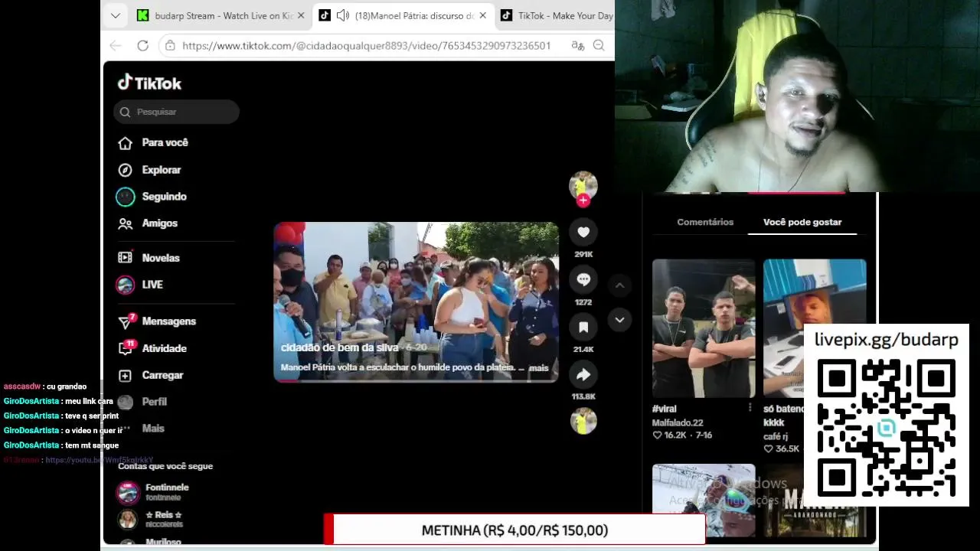Switch to the budarp Stream Kick tab
Screen dimensions: 980x551
[221, 15]
